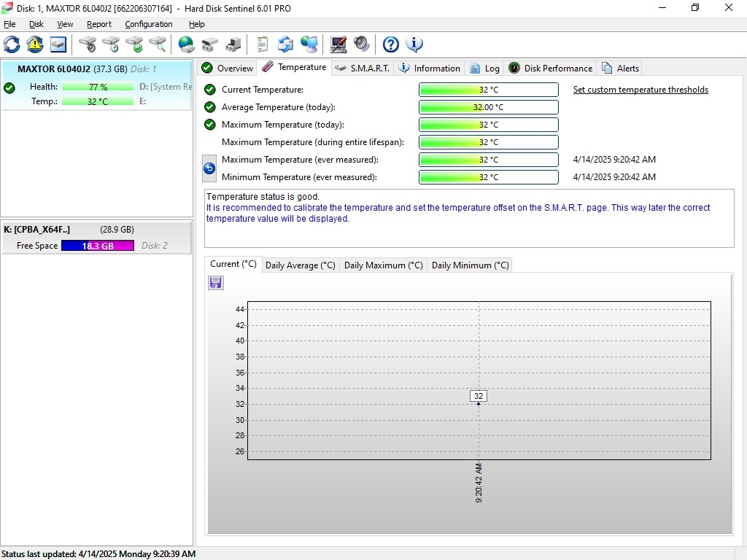
Task: Click the disk with clock test icon
Action: [x=111, y=44]
